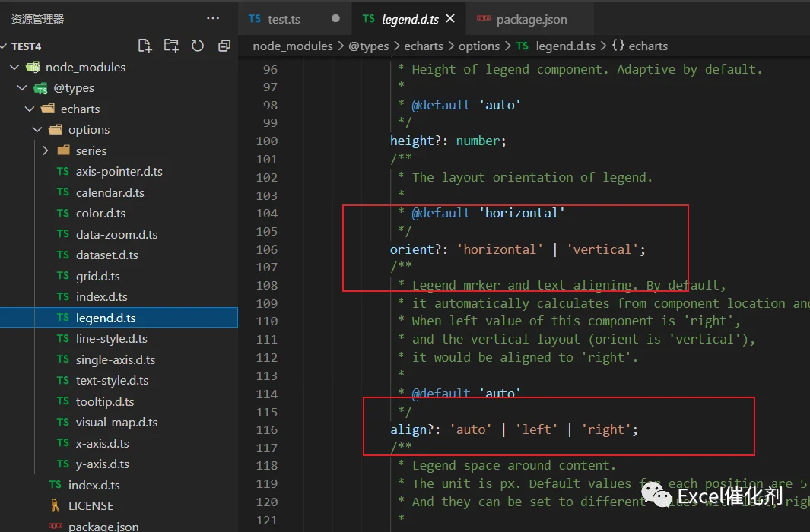The width and height of the screenshot is (810, 532).
Task: Click line number 106 in gutter
Action: (x=266, y=249)
